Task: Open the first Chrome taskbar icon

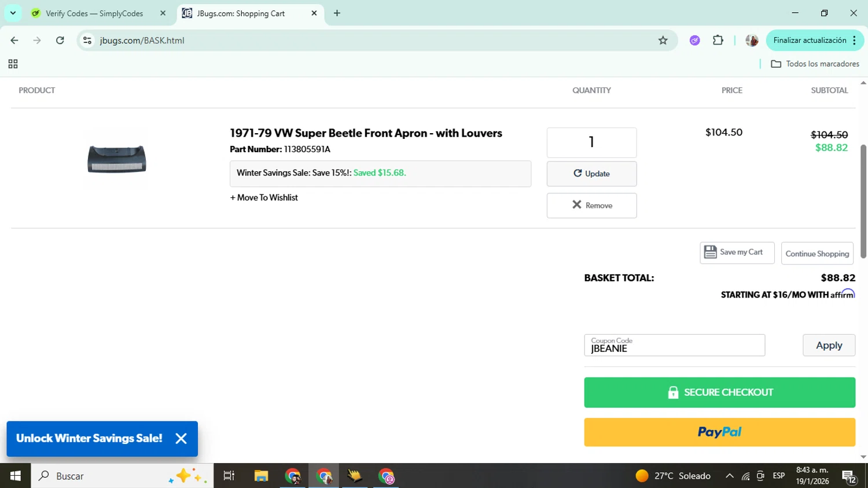Action: pos(293,476)
